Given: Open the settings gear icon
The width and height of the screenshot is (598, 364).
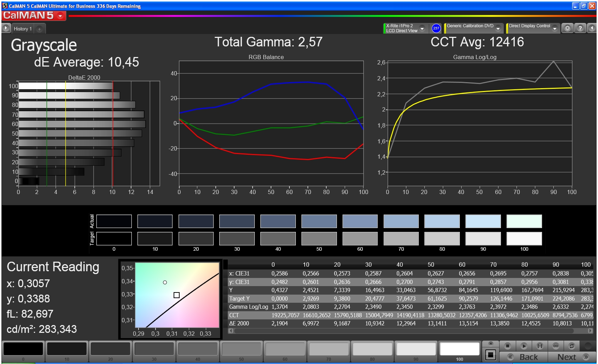Looking at the screenshot, I should pyautogui.click(x=567, y=28).
